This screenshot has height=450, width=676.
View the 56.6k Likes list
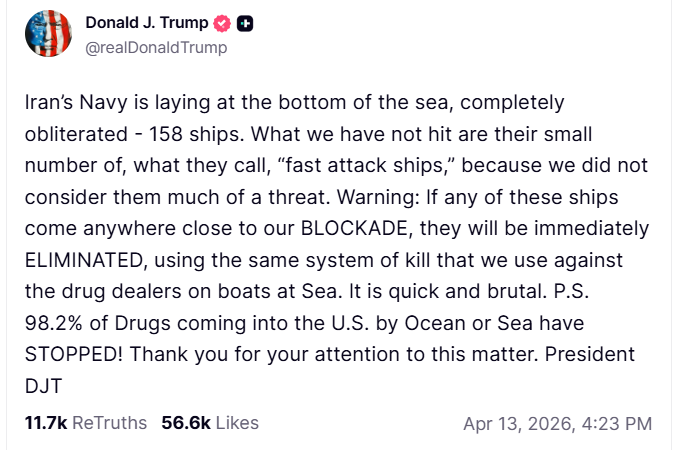[x=206, y=423]
